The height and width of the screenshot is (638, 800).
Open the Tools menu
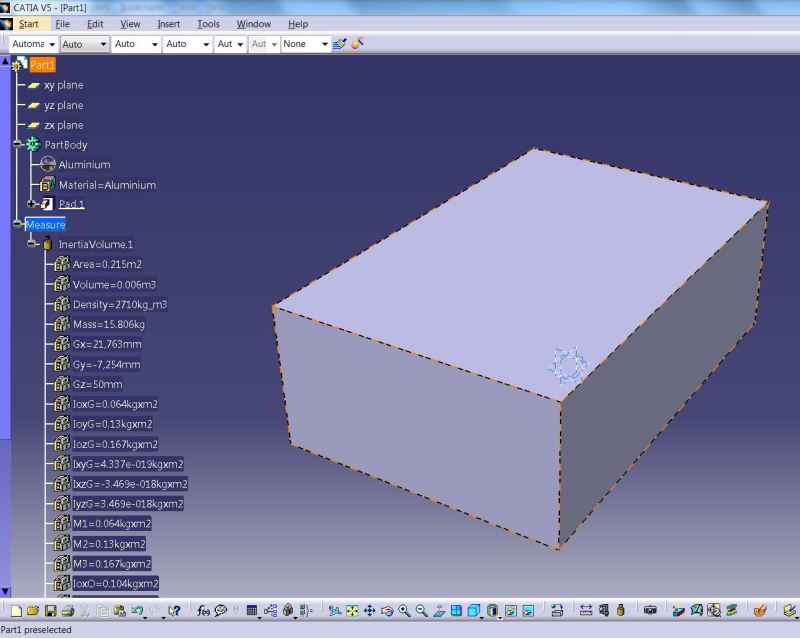tap(208, 24)
